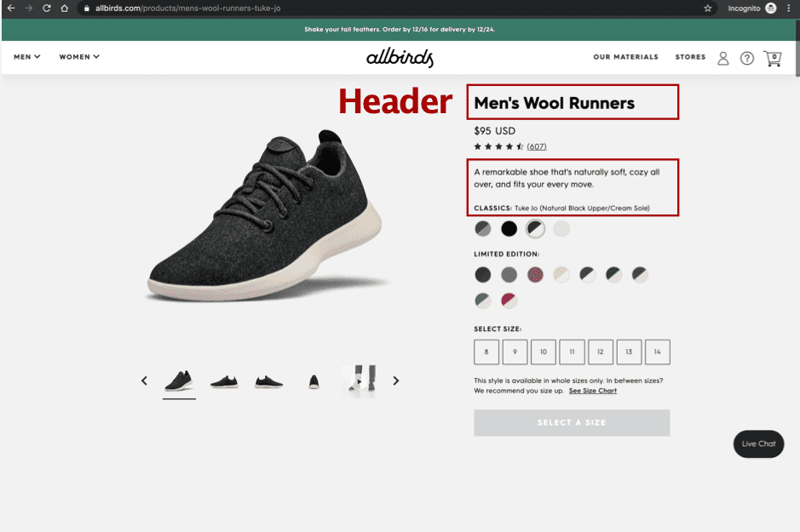Click the help question mark icon
The height and width of the screenshot is (532, 800).
pyautogui.click(x=747, y=58)
